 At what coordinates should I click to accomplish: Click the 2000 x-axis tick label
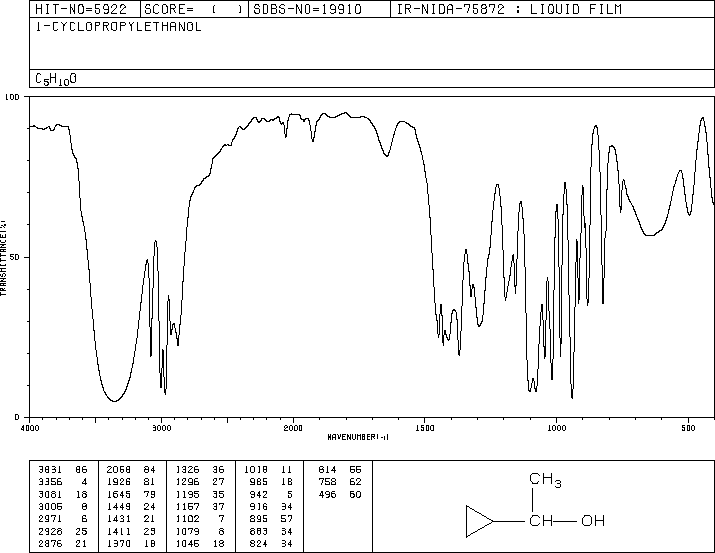293,428
